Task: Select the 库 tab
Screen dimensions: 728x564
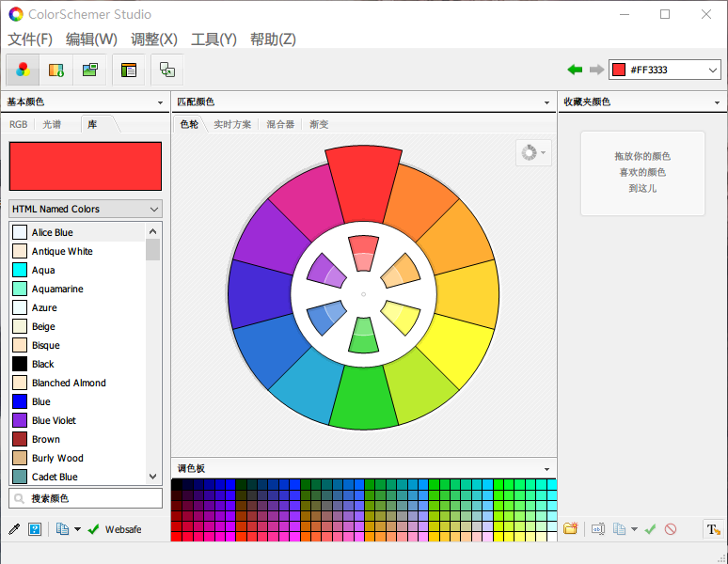Action: [92, 124]
